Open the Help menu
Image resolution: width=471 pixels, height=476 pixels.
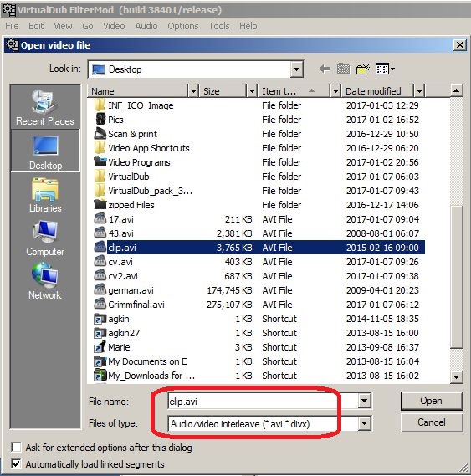248,26
